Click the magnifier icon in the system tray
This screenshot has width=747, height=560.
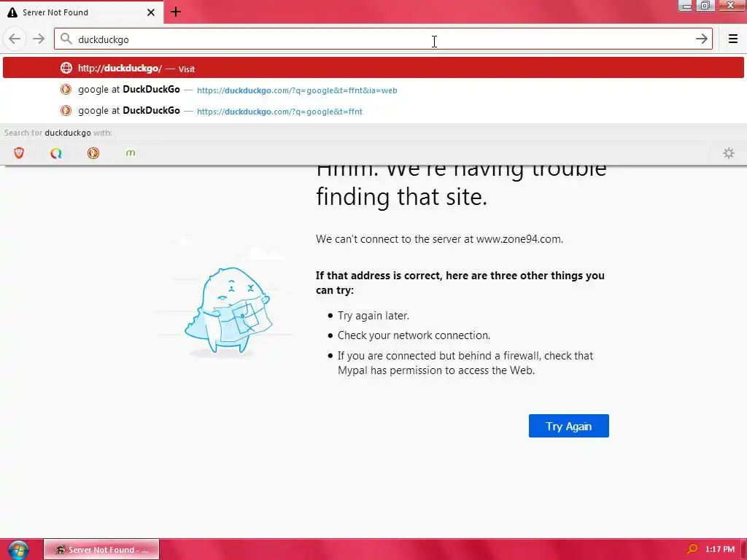tap(692, 550)
